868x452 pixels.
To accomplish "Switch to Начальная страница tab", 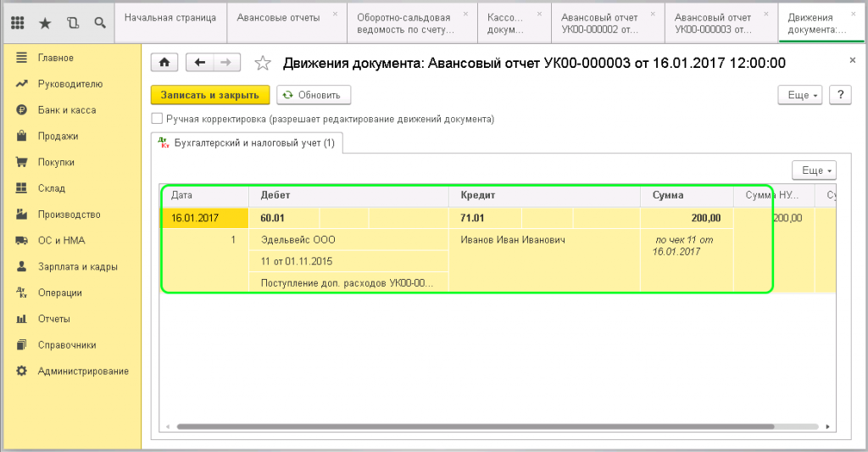I will click(x=170, y=17).
